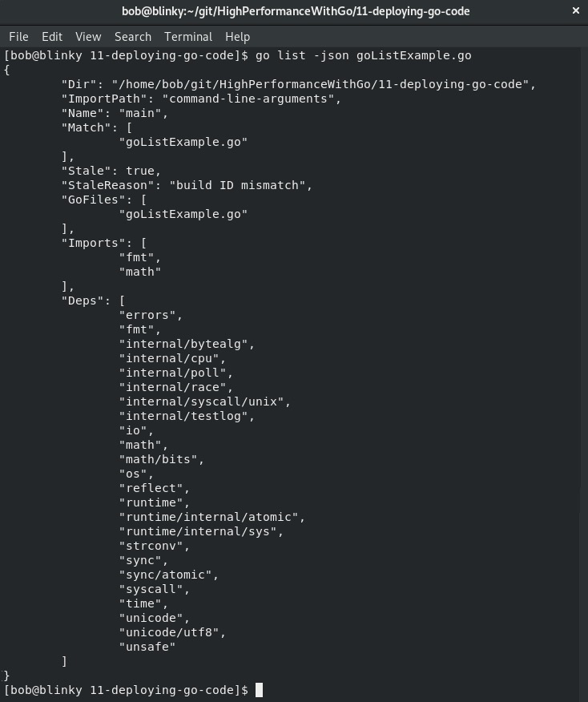The image size is (588, 702).
Task: Click the "Deps" array opening line
Action: [x=93, y=301]
